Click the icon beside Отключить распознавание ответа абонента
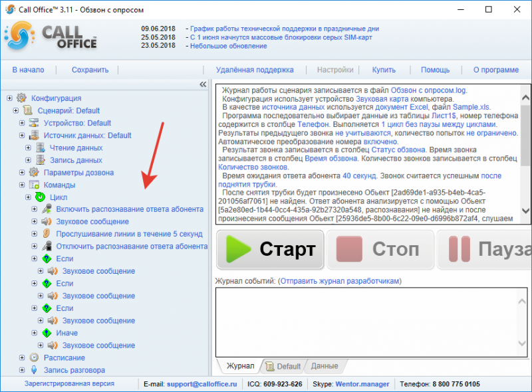Viewport: 532px width, 392px height. pos(47,246)
